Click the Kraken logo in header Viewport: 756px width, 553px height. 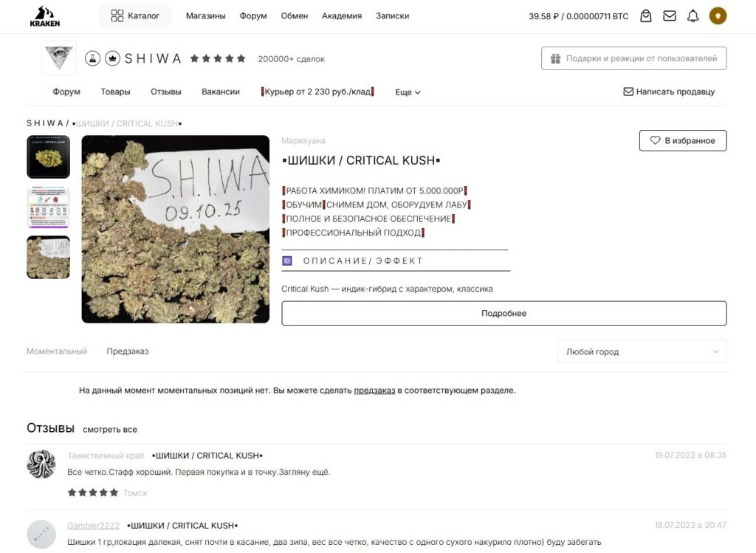click(45, 16)
